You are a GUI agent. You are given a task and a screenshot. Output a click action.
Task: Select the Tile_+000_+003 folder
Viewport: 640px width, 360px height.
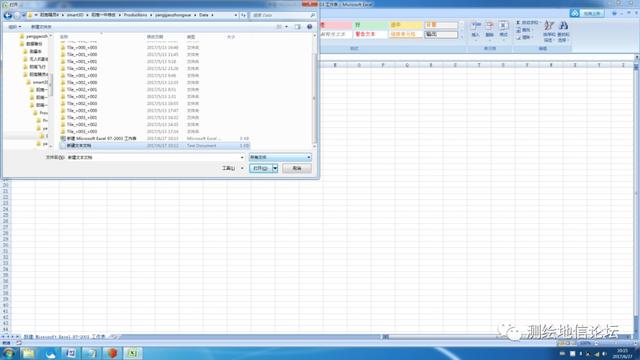[82, 47]
